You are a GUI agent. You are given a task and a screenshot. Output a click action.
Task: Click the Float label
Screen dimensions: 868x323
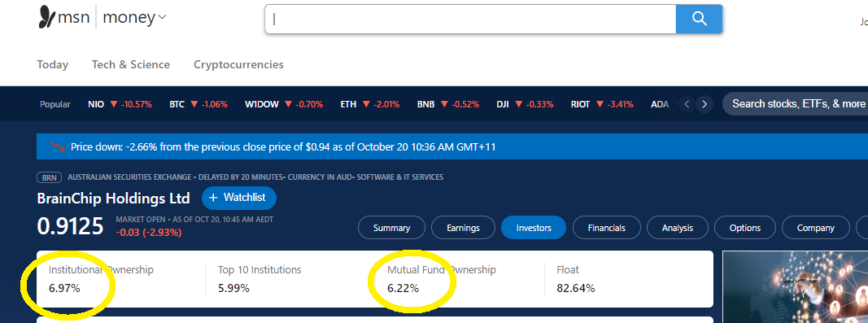[568, 270]
